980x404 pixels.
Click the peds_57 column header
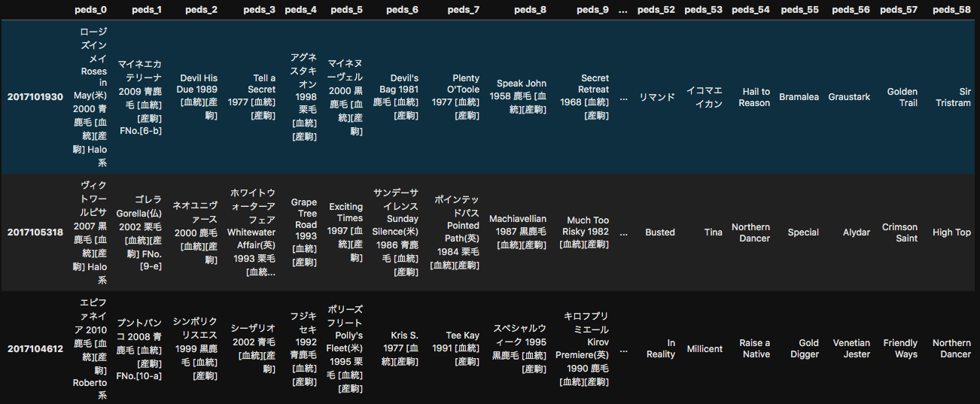pos(899,10)
